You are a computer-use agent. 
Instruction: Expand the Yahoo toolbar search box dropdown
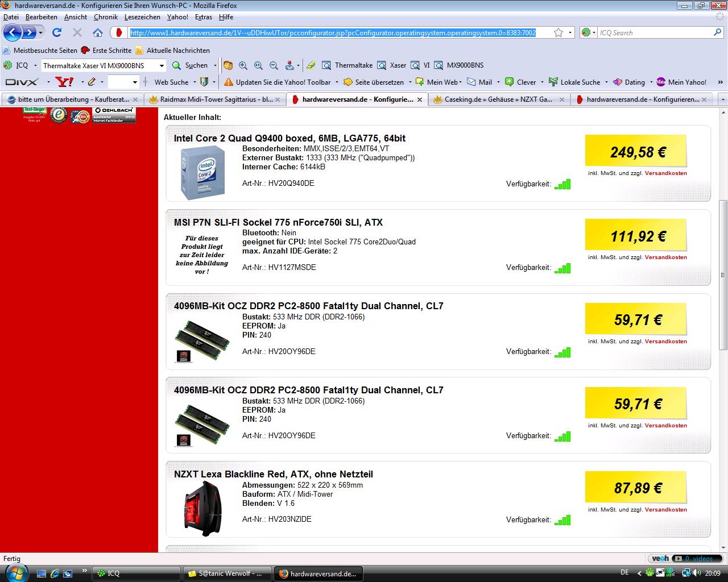coord(135,82)
